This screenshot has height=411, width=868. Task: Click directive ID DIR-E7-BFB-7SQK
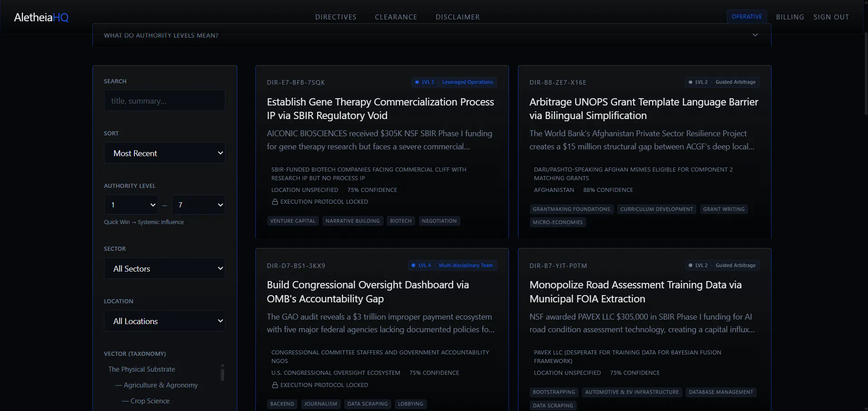[296, 82]
